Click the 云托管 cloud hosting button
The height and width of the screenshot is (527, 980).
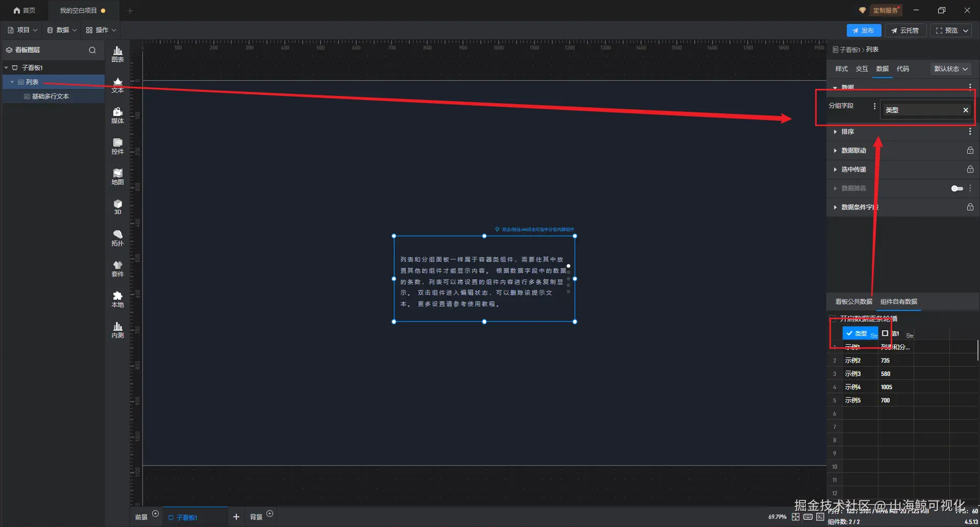(x=905, y=31)
